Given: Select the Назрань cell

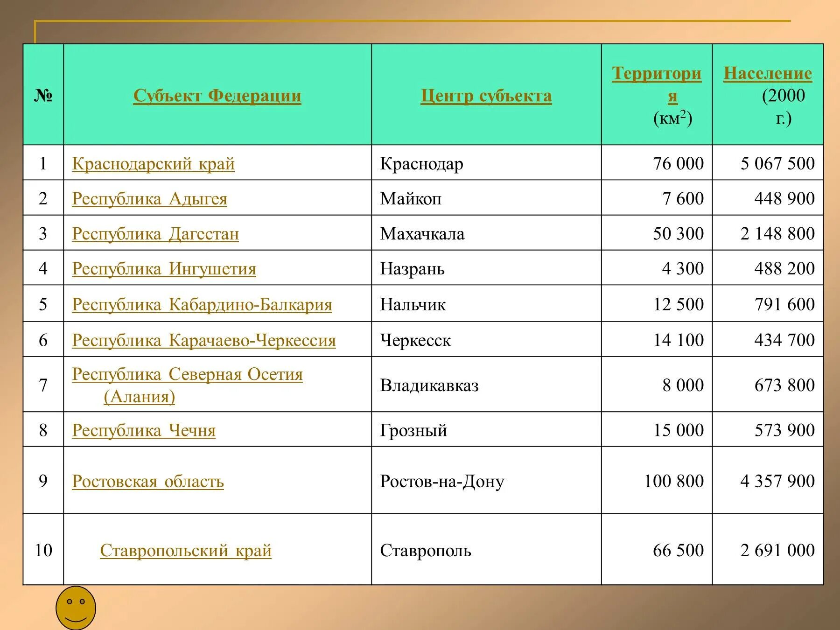Looking at the screenshot, I should 486,267.
